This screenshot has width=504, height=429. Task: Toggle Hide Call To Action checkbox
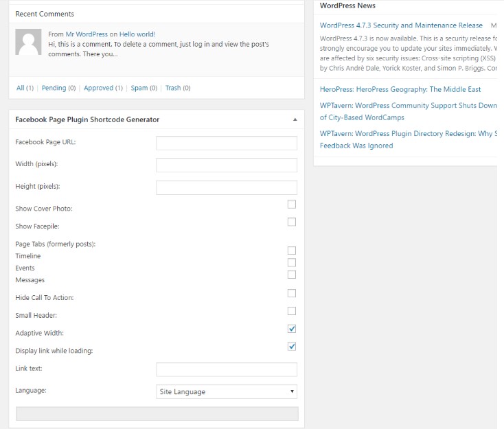[x=292, y=293]
